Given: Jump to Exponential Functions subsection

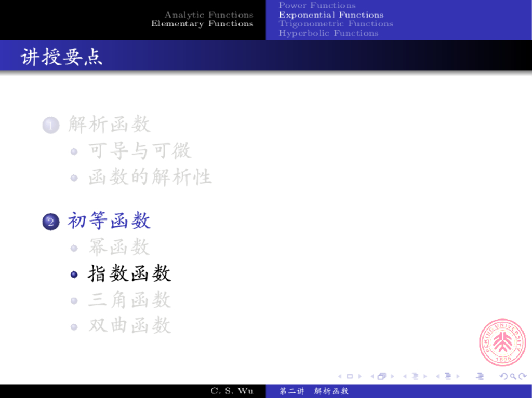Looking at the screenshot, I should tap(331, 15).
